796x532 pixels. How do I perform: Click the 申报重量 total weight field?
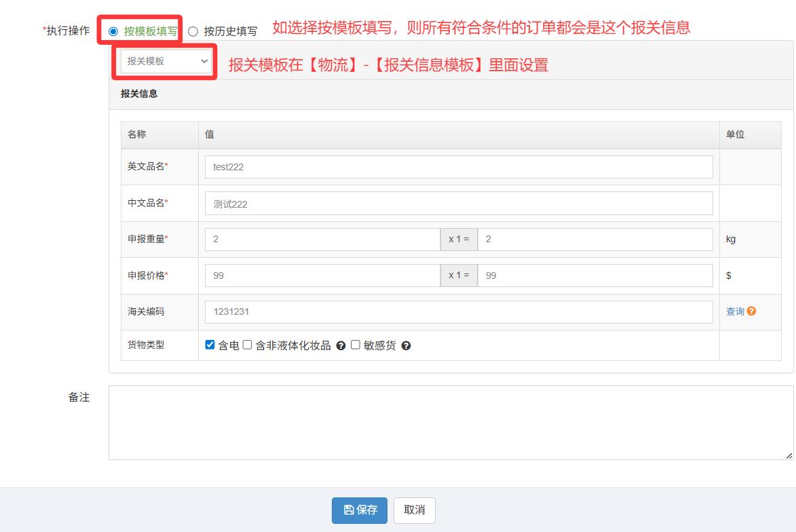pyautogui.click(x=595, y=240)
